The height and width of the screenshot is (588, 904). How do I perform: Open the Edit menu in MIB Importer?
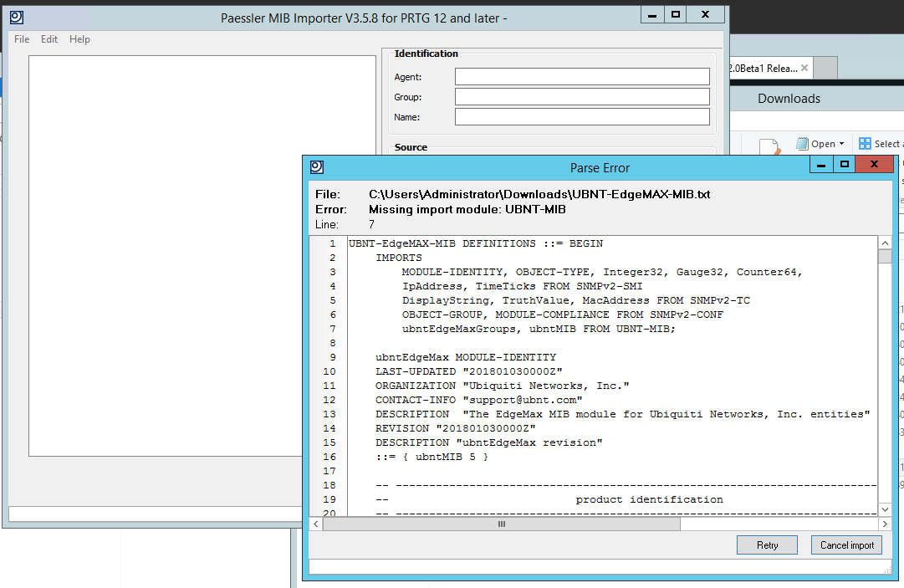point(49,39)
